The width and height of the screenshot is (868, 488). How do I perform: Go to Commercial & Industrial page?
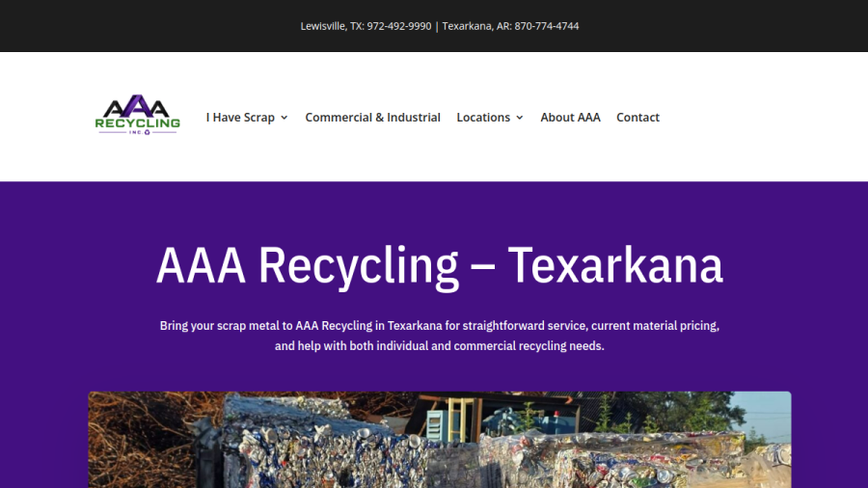tap(372, 118)
